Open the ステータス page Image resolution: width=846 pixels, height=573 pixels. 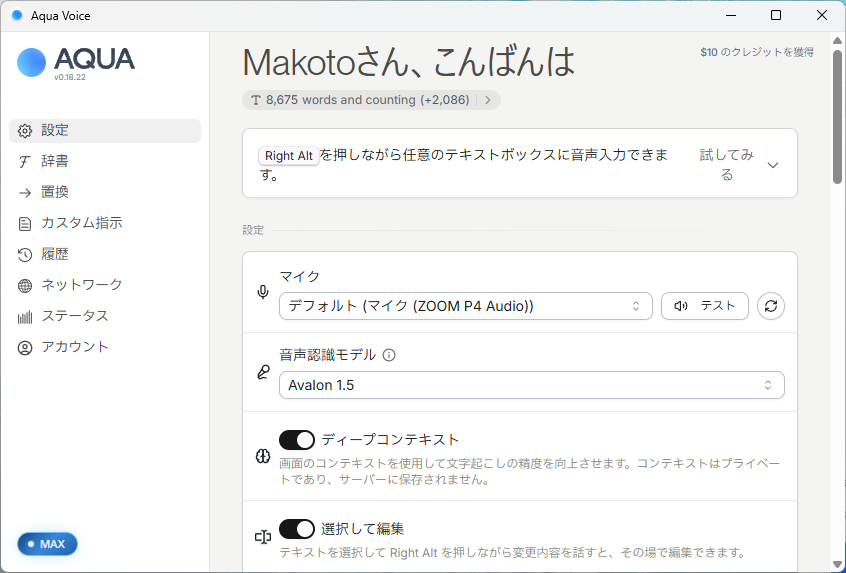(105, 317)
